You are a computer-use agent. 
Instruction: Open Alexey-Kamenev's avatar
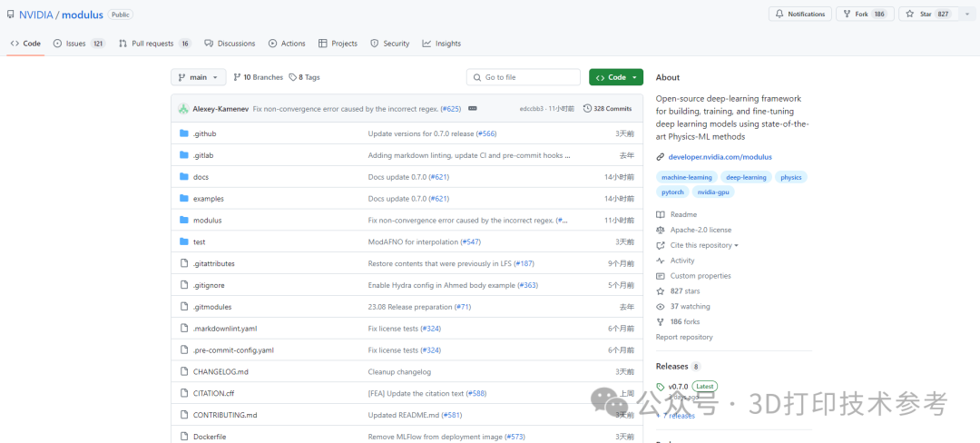point(183,109)
